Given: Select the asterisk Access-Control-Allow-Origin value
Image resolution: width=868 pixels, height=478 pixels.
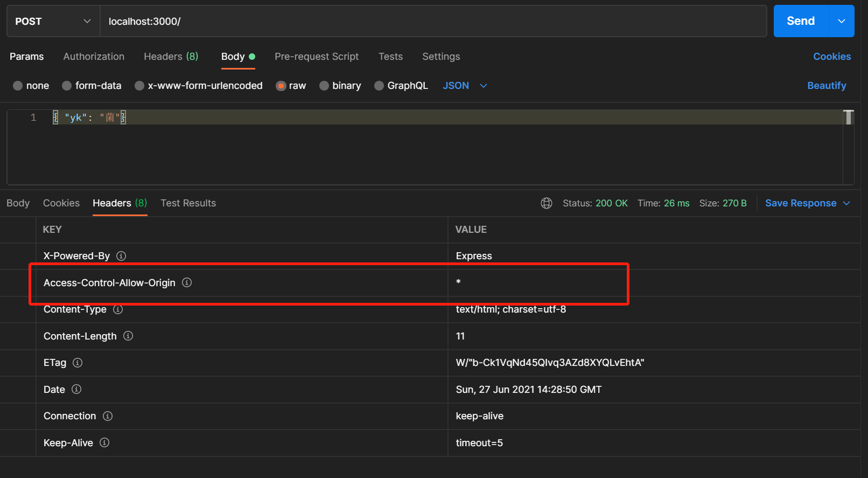Looking at the screenshot, I should click(x=458, y=282).
